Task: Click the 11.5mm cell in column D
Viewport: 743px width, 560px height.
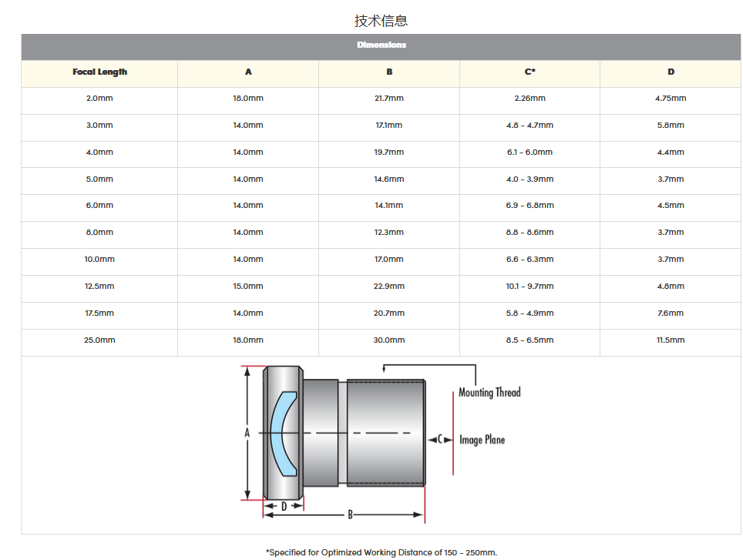Action: click(x=671, y=340)
